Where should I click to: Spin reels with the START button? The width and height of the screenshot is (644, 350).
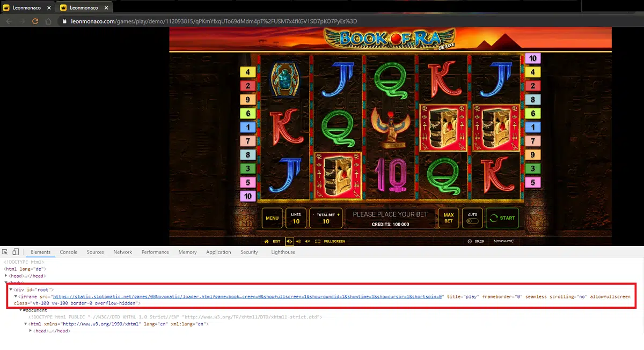[x=502, y=218]
